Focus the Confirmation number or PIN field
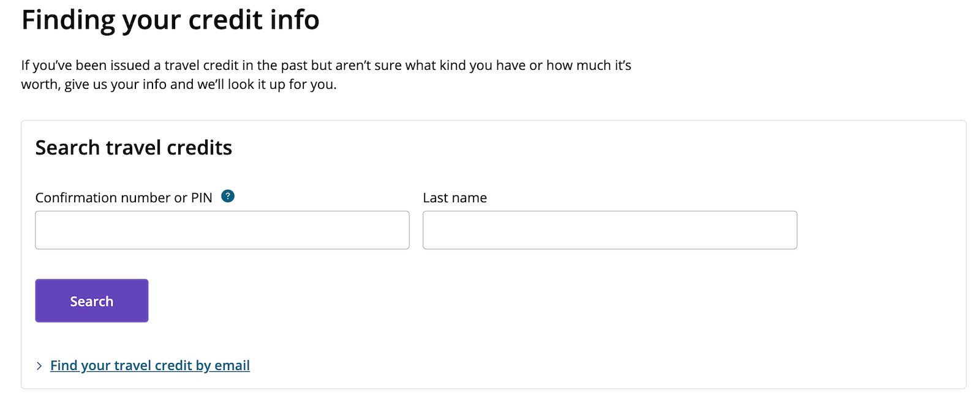 click(x=222, y=230)
